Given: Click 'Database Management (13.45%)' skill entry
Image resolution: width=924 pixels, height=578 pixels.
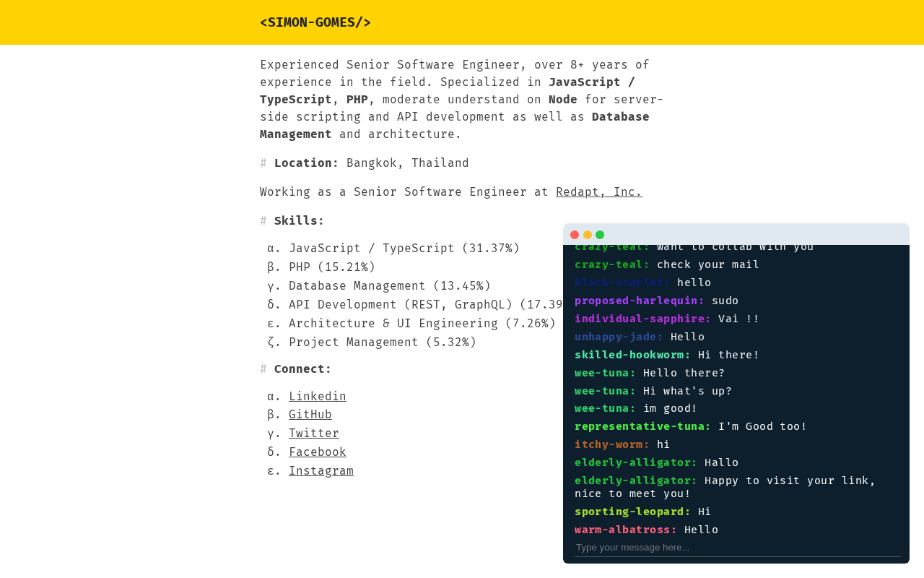Looking at the screenshot, I should [390, 286].
